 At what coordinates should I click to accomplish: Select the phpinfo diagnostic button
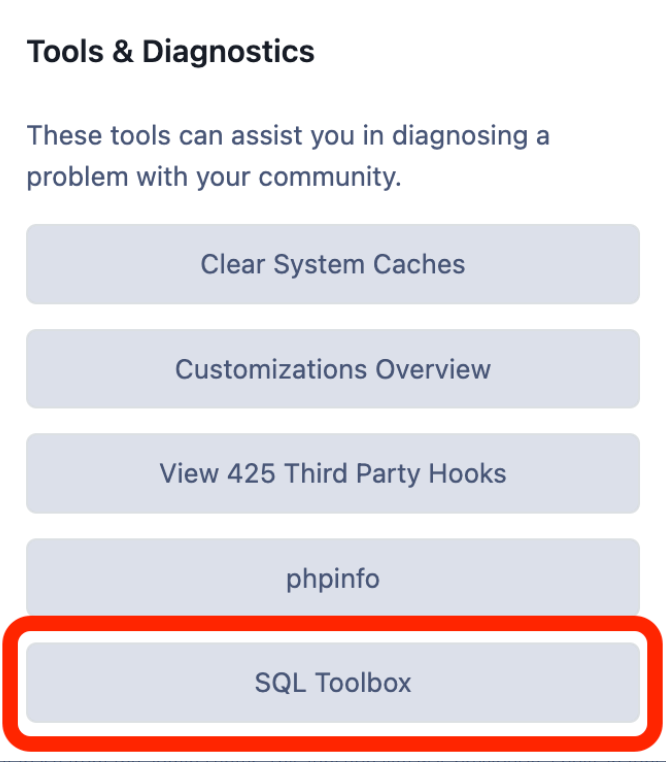(333, 578)
